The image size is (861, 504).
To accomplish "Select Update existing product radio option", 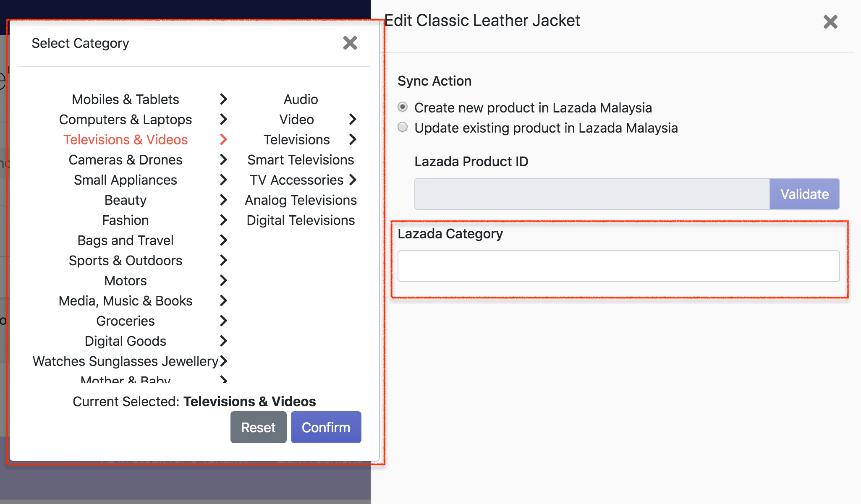I will click(x=403, y=128).
